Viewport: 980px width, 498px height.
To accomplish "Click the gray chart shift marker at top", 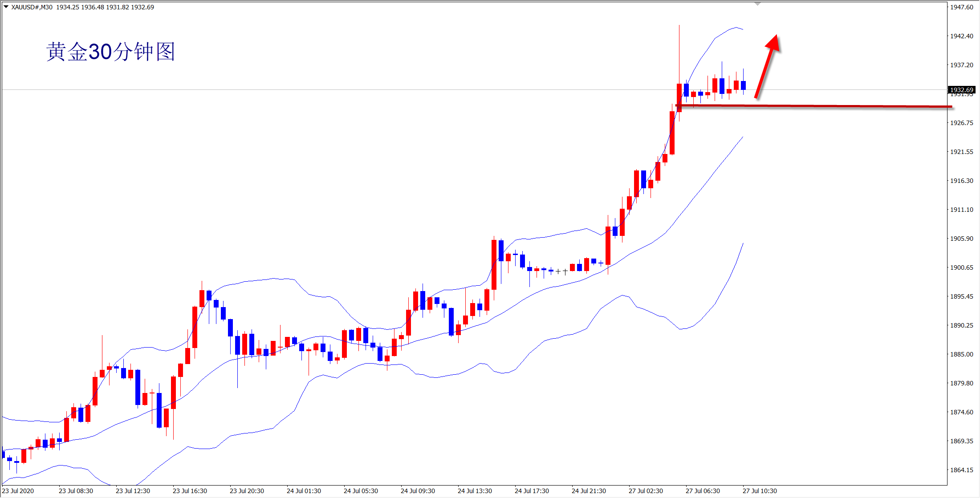I will [x=758, y=4].
